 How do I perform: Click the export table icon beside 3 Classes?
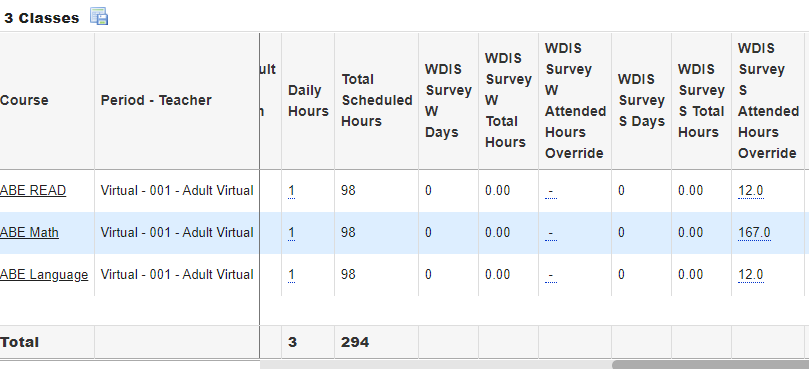(99, 17)
